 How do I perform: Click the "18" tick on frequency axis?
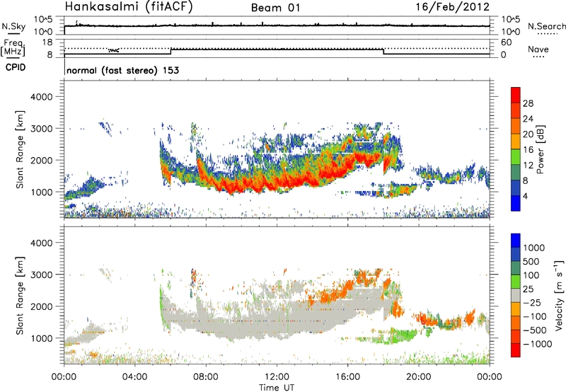click(47, 42)
